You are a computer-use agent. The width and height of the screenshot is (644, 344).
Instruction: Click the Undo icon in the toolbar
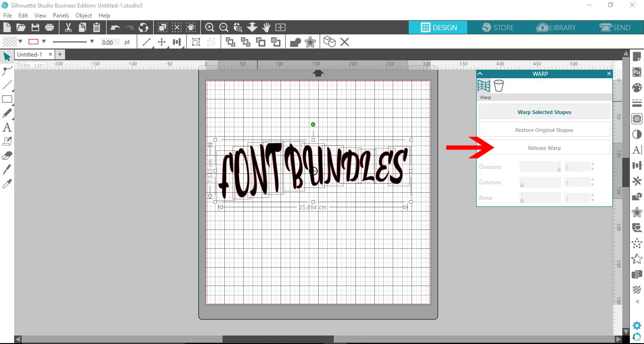(115, 27)
